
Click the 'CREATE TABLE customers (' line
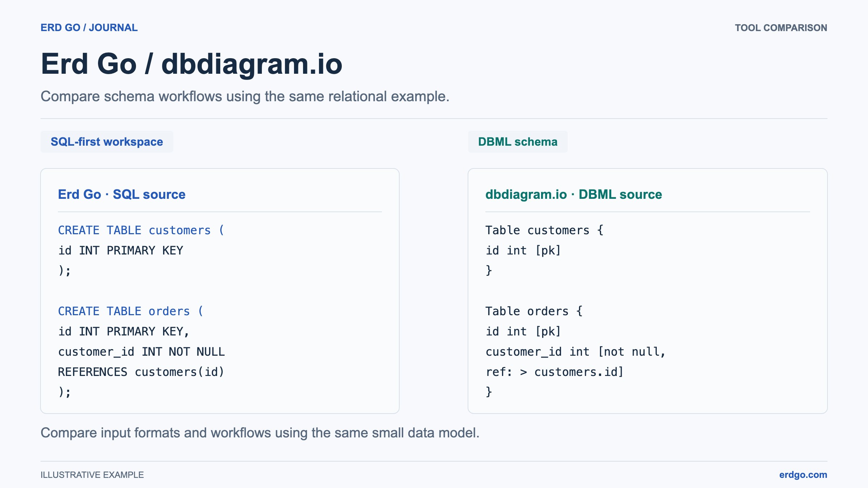tap(141, 230)
